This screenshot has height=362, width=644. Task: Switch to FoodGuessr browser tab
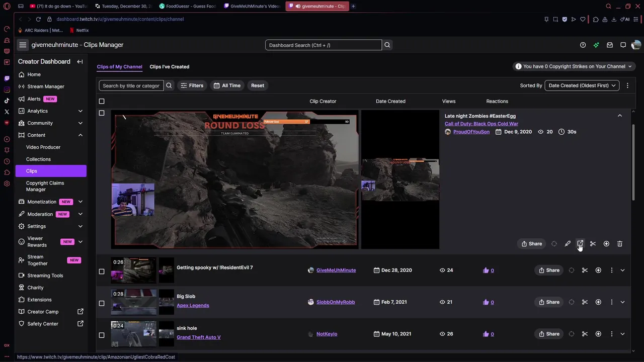click(188, 6)
